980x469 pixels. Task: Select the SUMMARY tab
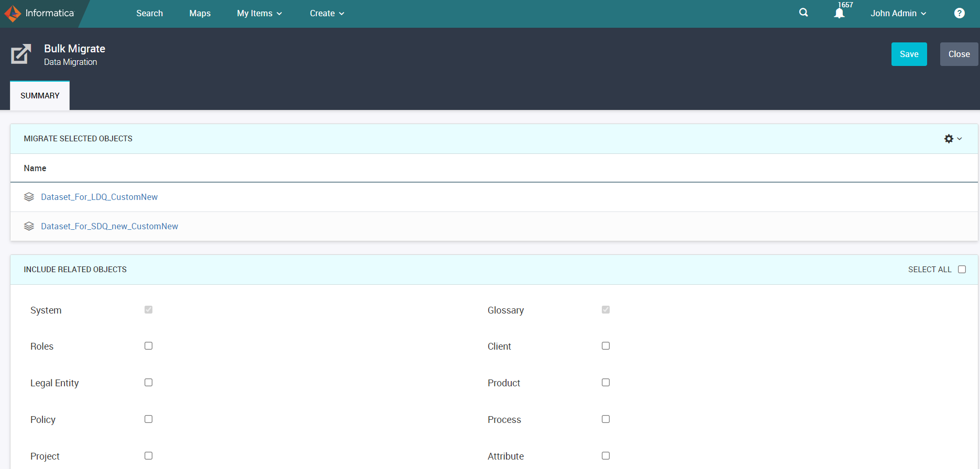click(x=40, y=95)
